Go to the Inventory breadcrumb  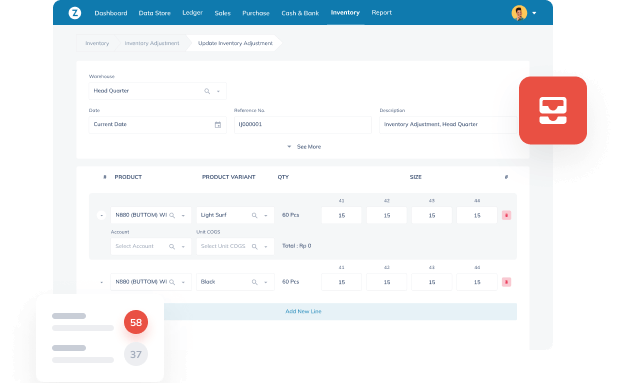[x=97, y=43]
